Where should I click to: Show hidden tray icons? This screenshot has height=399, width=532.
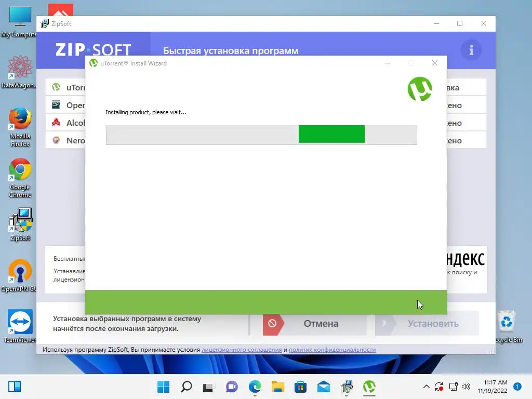[x=427, y=387]
